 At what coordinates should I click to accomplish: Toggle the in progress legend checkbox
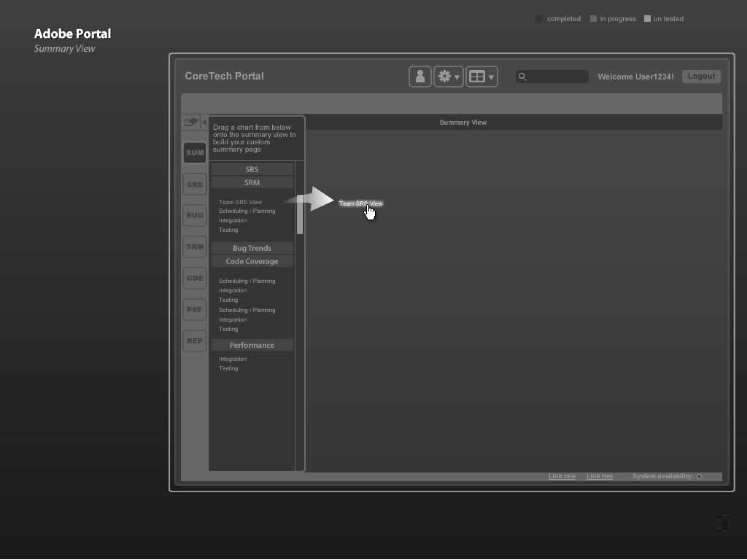(593, 19)
